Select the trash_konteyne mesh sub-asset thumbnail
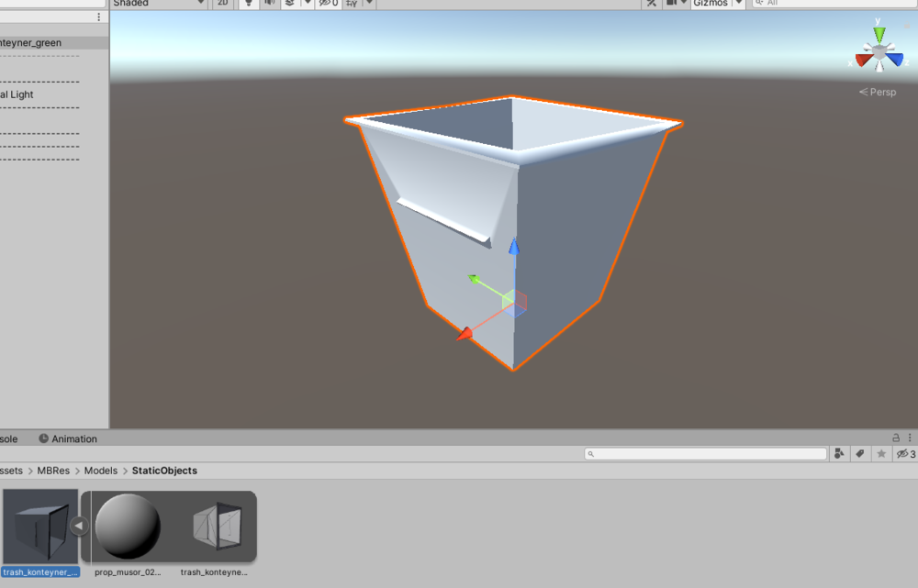Viewport: 918px width, 588px height. point(218,526)
